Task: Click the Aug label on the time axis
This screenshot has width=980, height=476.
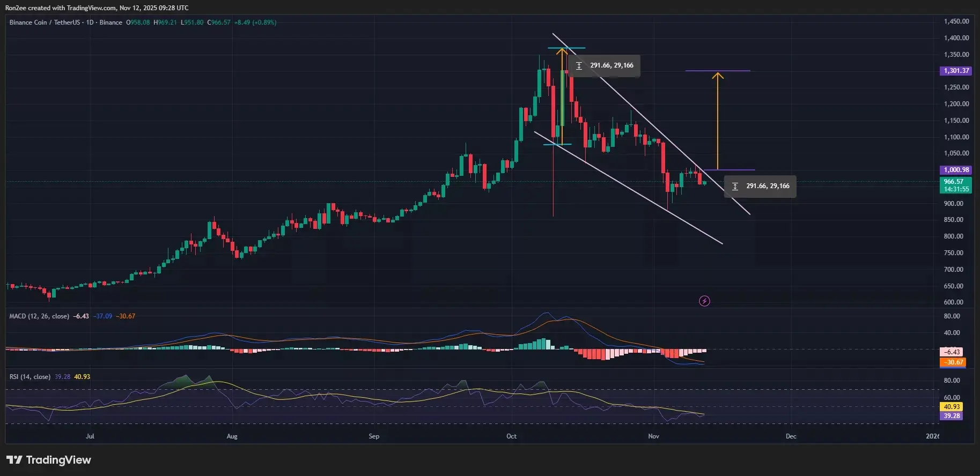Action: [x=232, y=436]
